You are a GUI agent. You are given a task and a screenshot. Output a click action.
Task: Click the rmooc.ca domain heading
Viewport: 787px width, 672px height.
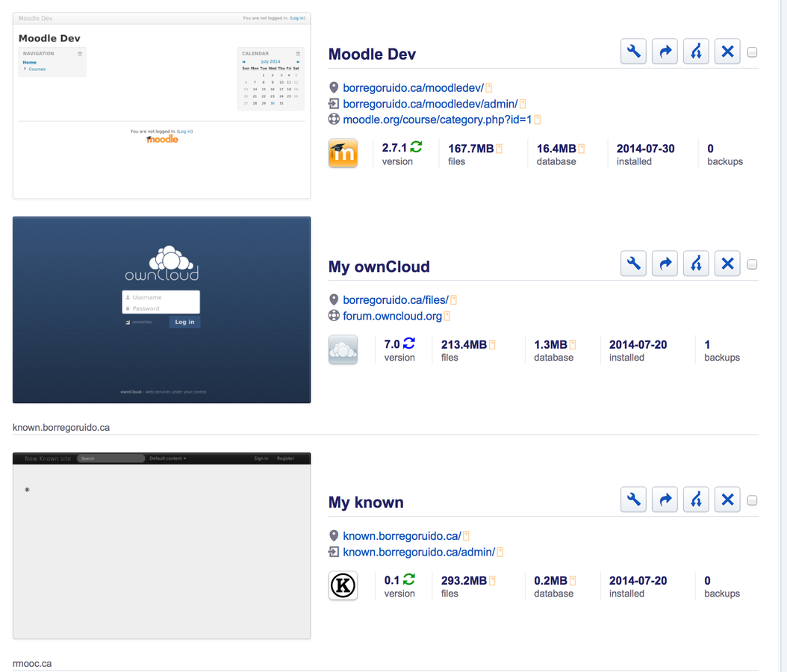(32, 664)
